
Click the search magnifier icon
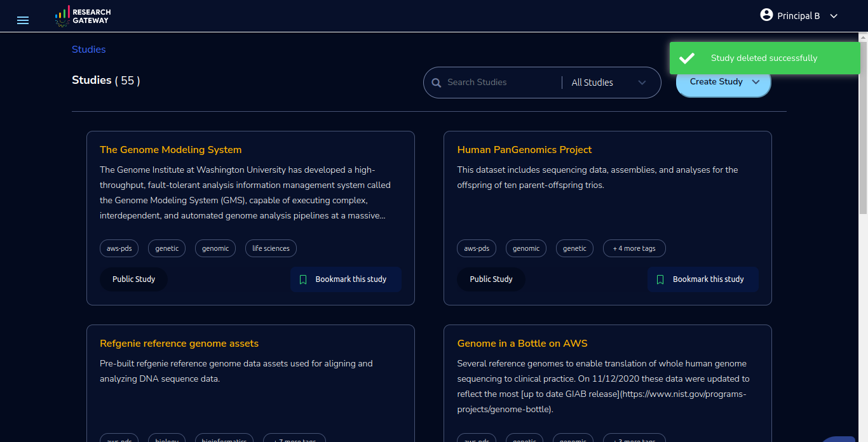(x=437, y=83)
